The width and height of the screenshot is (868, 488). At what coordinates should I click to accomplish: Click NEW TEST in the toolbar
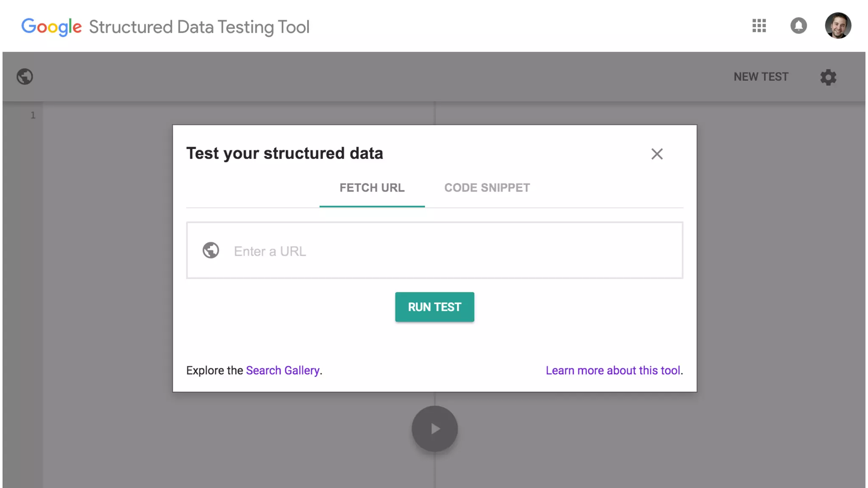tap(761, 77)
